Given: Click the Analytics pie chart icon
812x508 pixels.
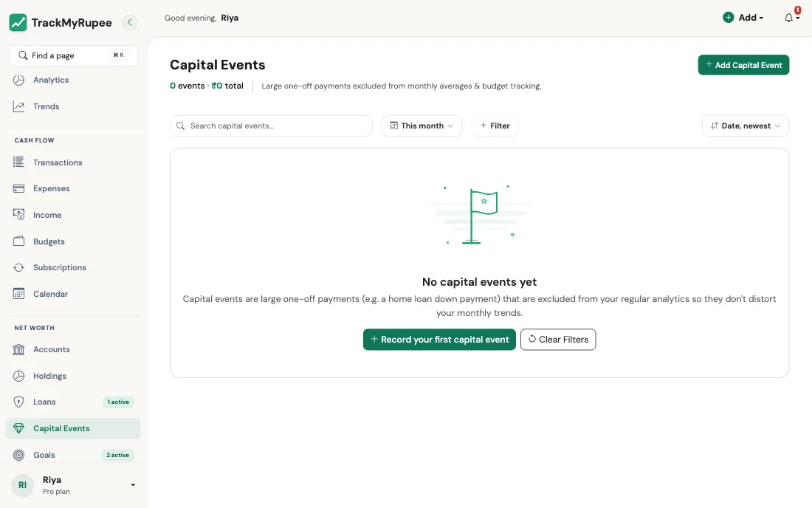Looking at the screenshot, I should (18, 80).
